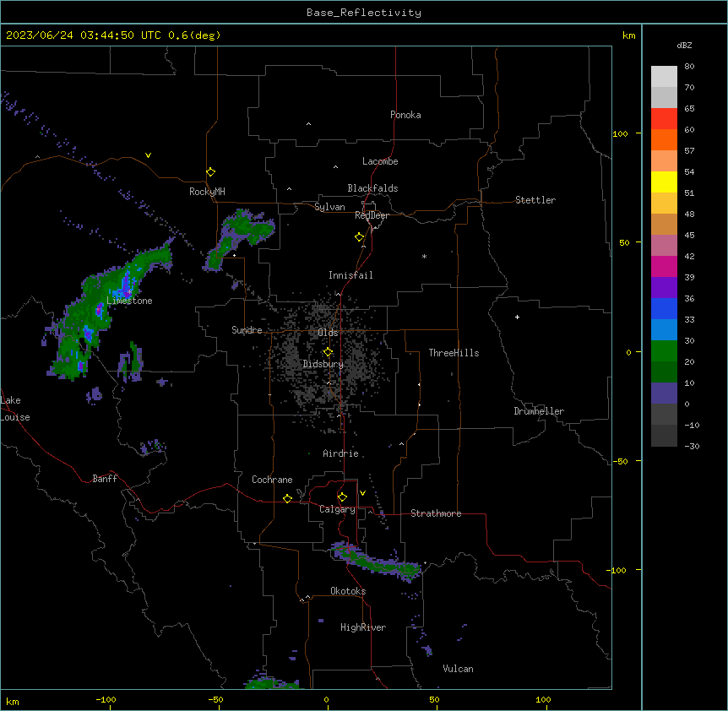
Task: Click the white plus marker north of Drumheller
Action: (517, 317)
